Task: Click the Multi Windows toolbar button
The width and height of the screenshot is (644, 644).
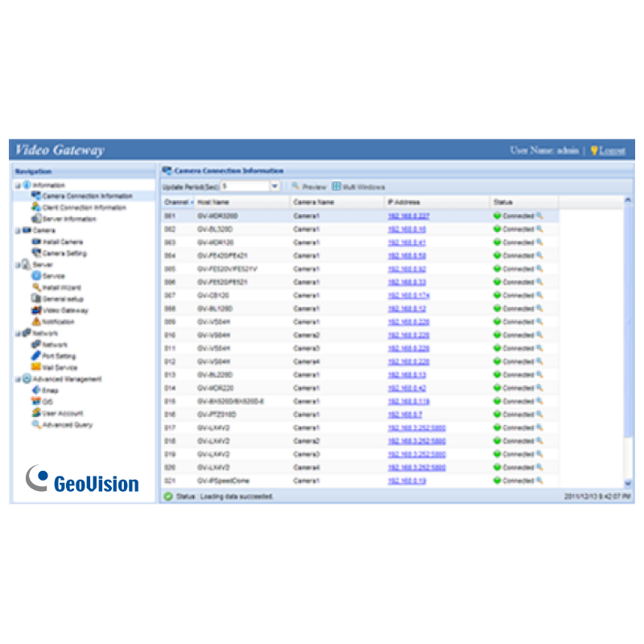Action: [x=359, y=187]
